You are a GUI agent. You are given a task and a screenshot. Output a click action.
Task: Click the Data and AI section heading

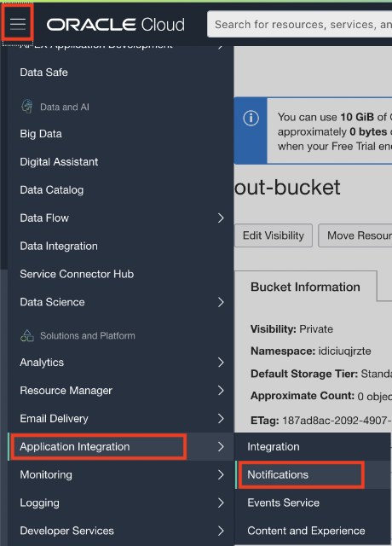65,107
